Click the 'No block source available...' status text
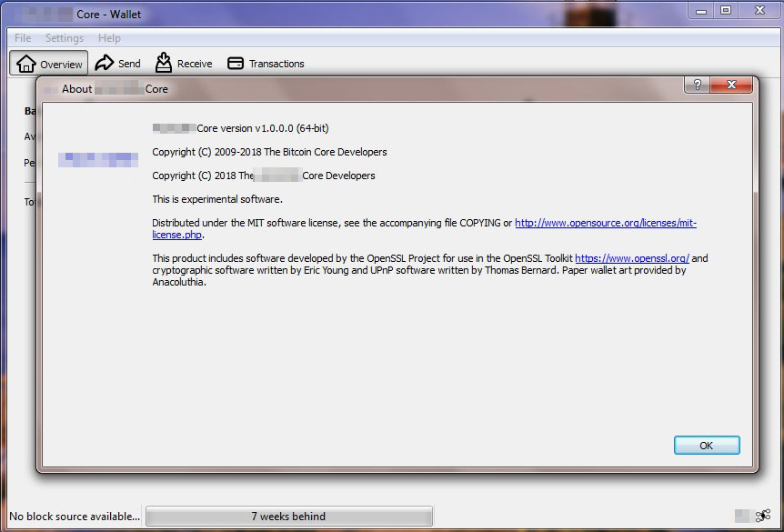Viewport: 784px width, 532px height. (75, 516)
